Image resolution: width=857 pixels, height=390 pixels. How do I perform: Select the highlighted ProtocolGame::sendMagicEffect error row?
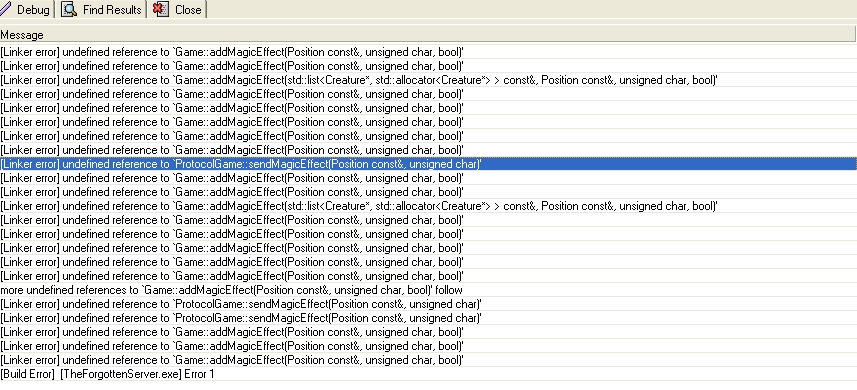click(x=428, y=164)
